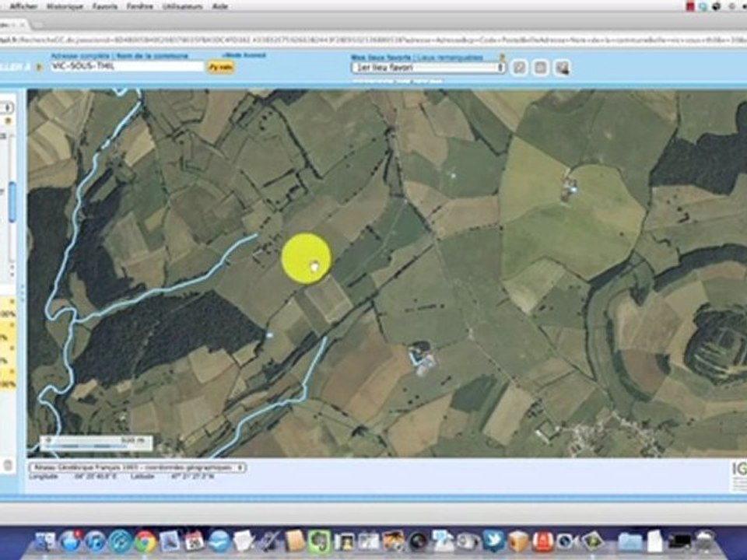The image size is (747, 560).
Task: Click the rightmost icon beside favorites dropdown
Action: pos(562,68)
